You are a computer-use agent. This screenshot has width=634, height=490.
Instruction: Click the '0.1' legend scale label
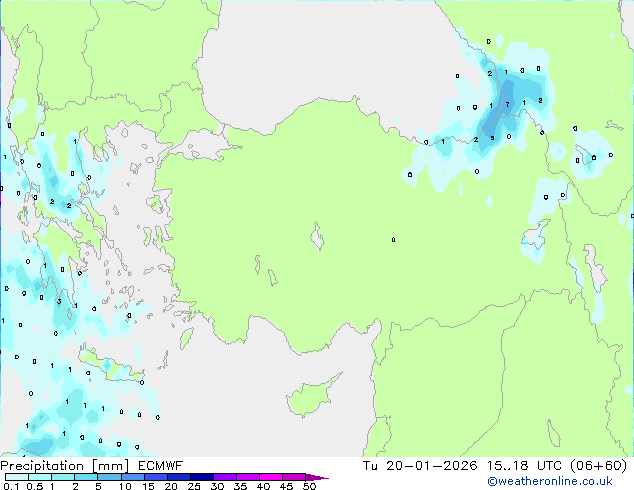pos(11,486)
